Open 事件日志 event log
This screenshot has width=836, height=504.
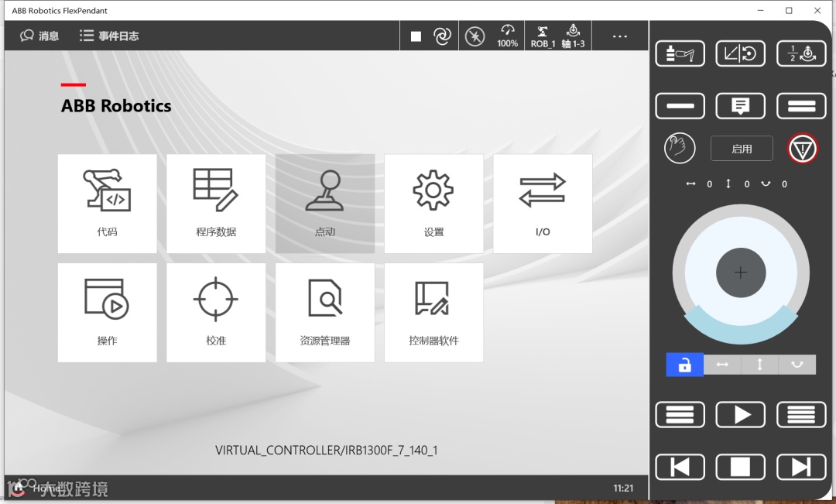[x=109, y=36]
